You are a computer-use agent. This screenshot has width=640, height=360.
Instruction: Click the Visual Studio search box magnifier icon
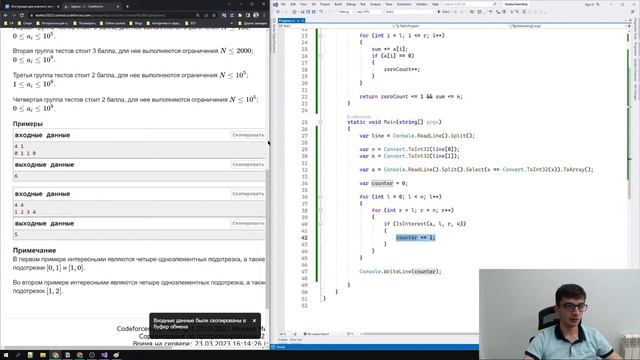(x=495, y=4)
